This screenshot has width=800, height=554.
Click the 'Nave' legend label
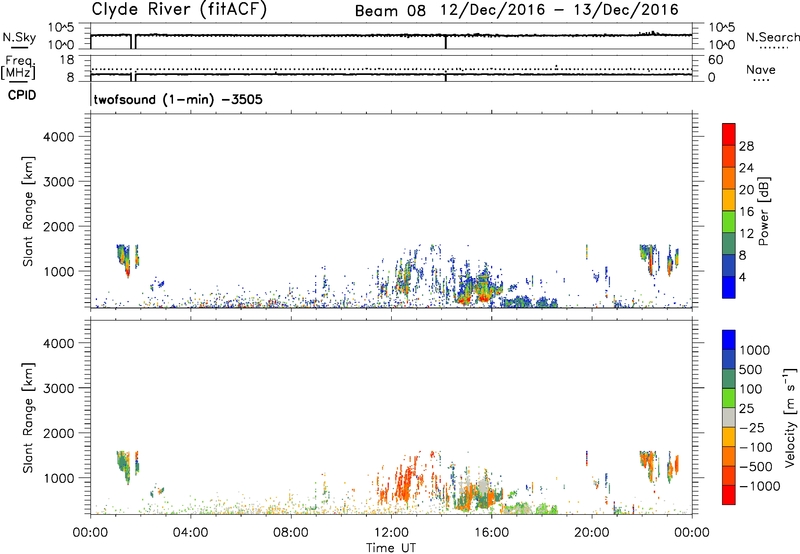[761, 70]
